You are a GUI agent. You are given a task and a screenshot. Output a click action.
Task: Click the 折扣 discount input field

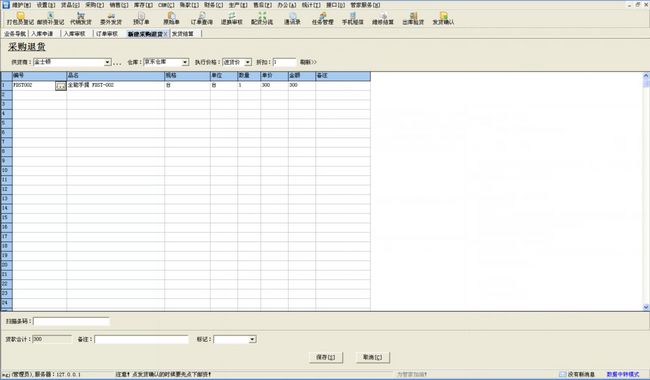pos(284,62)
